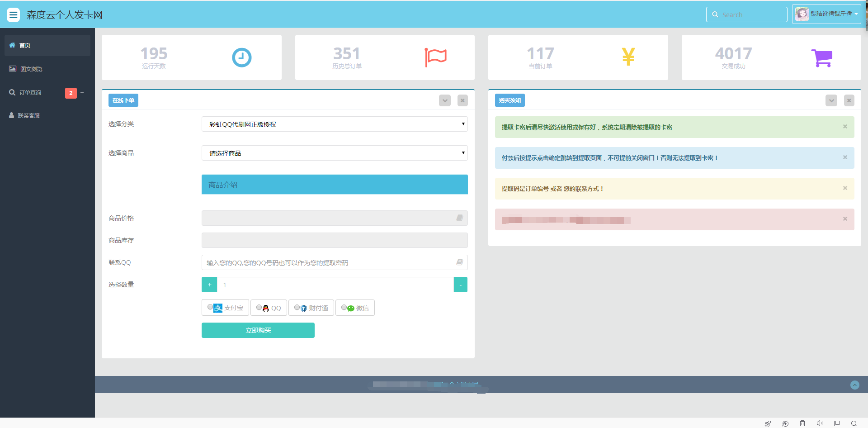Click the QQ penguin logo icon
The width and height of the screenshot is (868, 428).
(x=266, y=309)
